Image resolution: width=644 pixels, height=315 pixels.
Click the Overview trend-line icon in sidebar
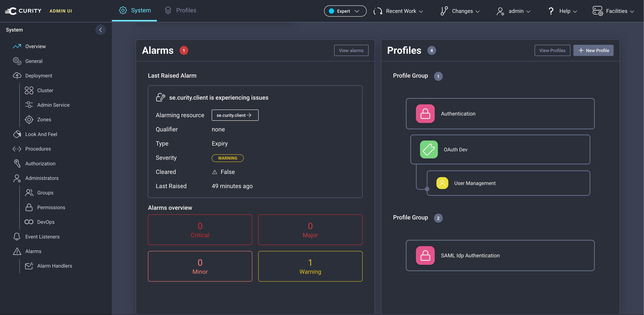(17, 46)
